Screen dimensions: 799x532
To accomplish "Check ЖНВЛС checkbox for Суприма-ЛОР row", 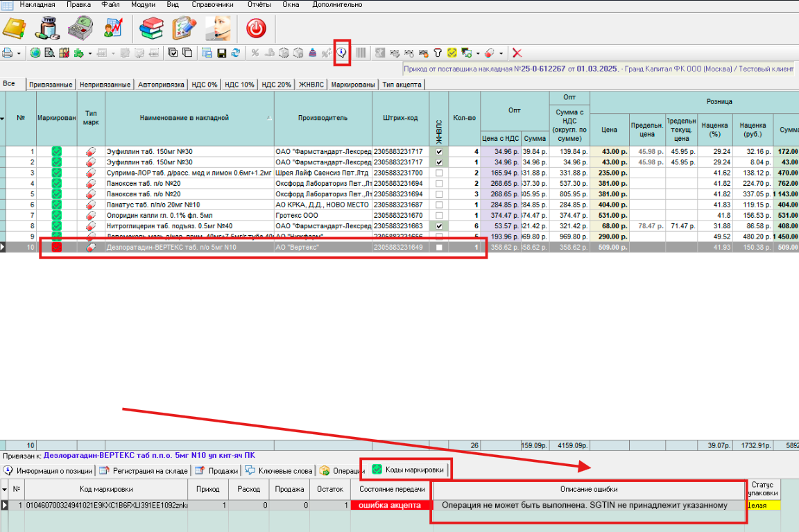I will point(438,173).
